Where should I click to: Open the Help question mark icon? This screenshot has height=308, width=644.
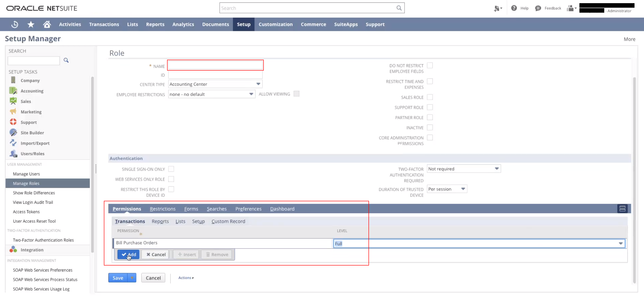[x=514, y=8]
